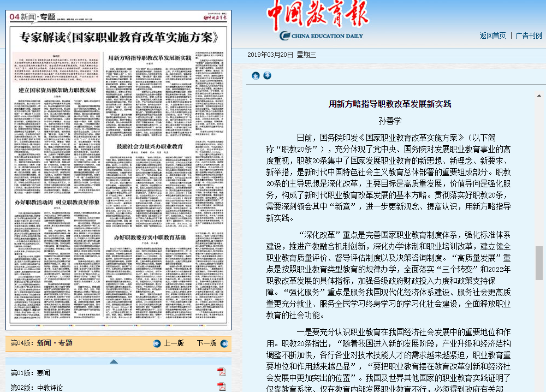Go to 返回首页 link
546x392 pixels.
[x=492, y=35]
